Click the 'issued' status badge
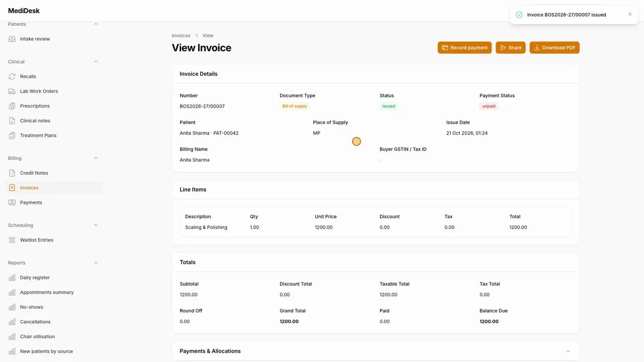Screen dimensions: 644x362 click(389, 106)
